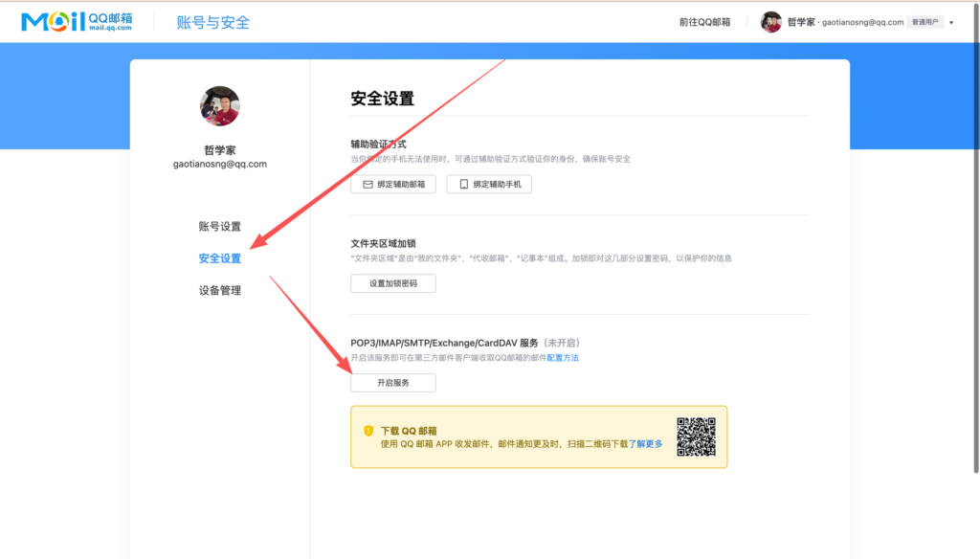Click the QR code for downloading QQ邮箱
Viewport: 980px width, 559px height.
697,436
